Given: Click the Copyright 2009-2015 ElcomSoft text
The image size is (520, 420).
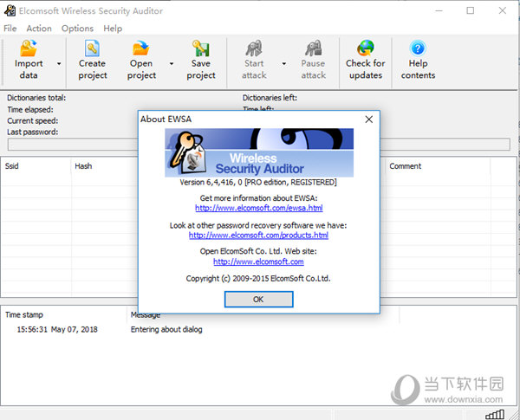Looking at the screenshot, I should click(258, 279).
